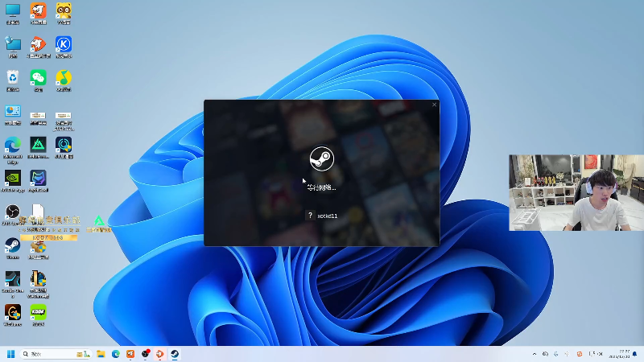This screenshot has width=644, height=362.
Task: Open This PC desktop icon
Action: click(13, 14)
